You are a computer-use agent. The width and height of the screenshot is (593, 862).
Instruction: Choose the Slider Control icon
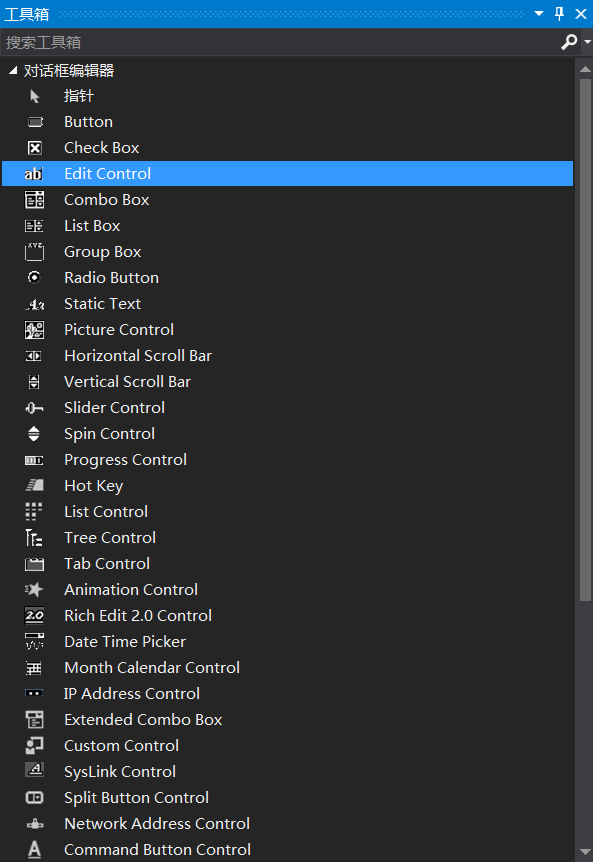tap(34, 408)
